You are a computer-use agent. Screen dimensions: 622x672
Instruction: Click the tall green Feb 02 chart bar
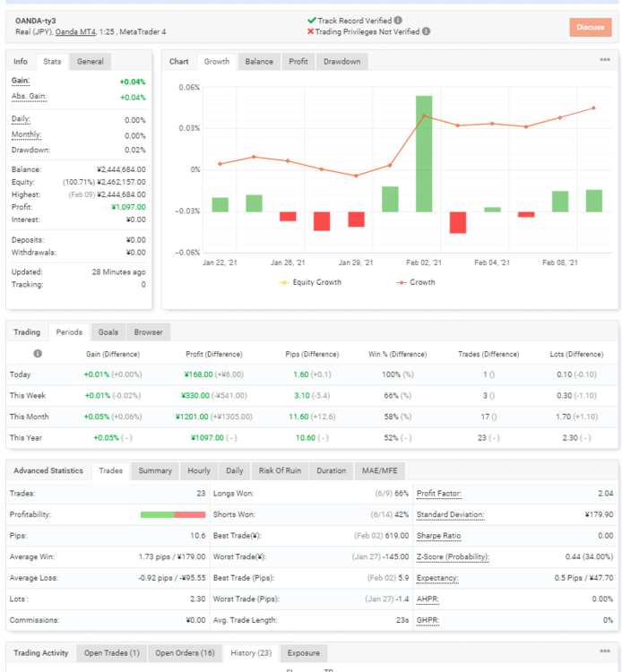click(x=424, y=153)
